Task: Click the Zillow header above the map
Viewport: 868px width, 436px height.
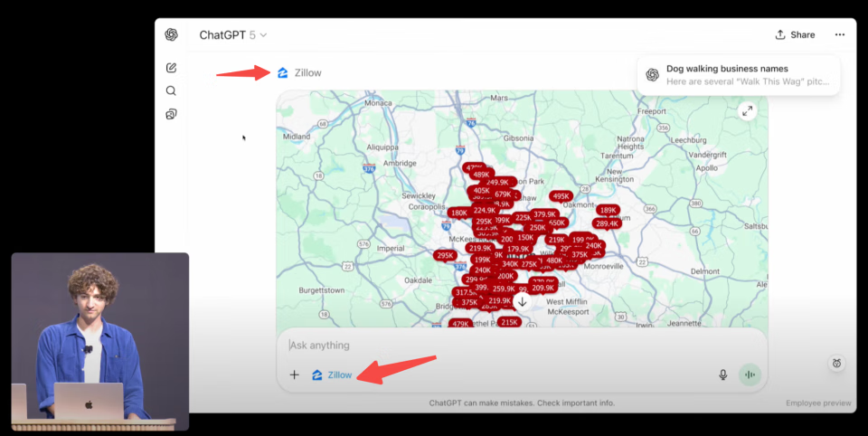Action: pyautogui.click(x=299, y=72)
